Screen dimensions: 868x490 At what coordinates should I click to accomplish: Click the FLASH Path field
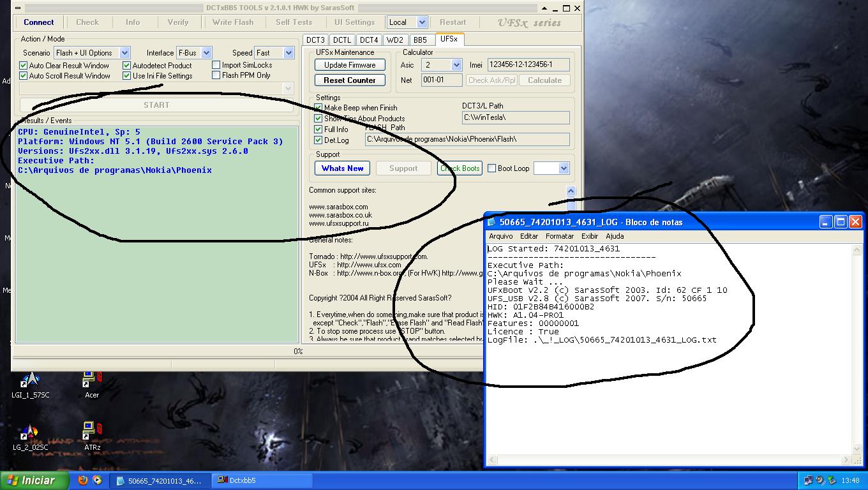pyautogui.click(x=467, y=139)
